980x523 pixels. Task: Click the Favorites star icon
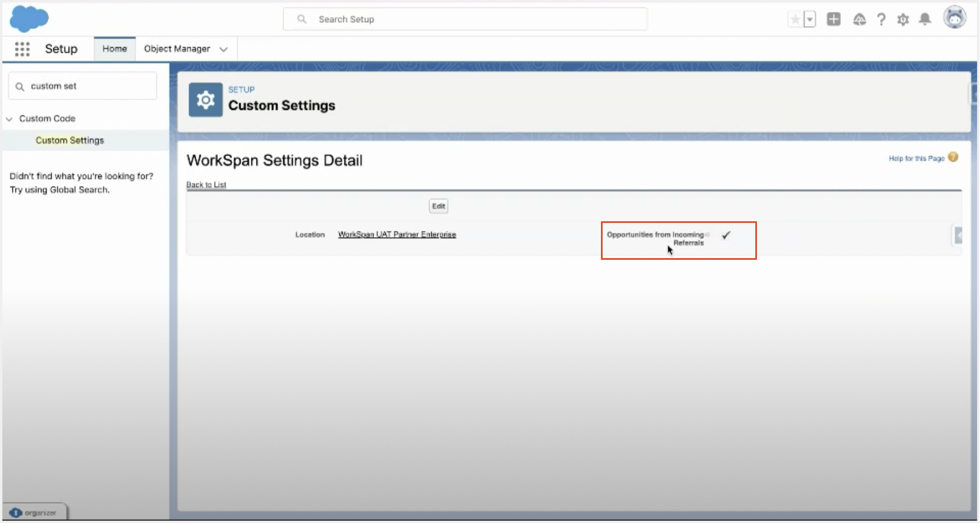coord(796,19)
